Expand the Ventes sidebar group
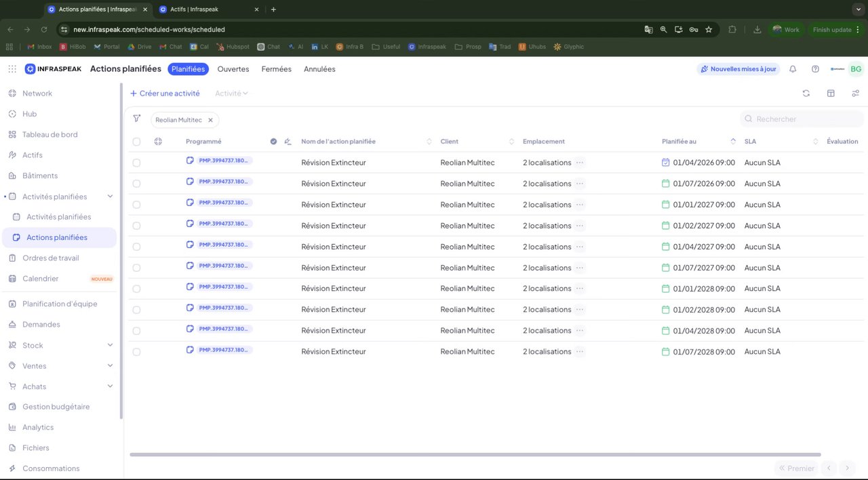The width and height of the screenshot is (868, 480). coord(111,365)
